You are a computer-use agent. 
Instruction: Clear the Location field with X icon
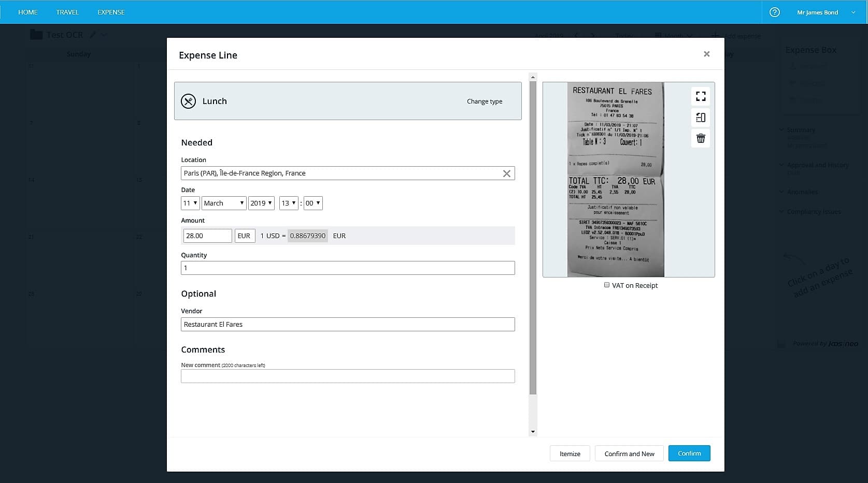pyautogui.click(x=507, y=173)
